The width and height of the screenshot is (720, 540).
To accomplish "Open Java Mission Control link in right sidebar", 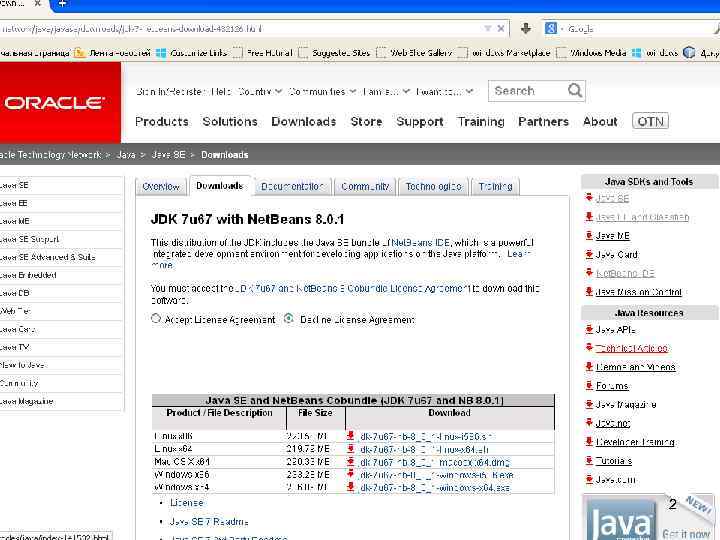I will coord(639,292).
